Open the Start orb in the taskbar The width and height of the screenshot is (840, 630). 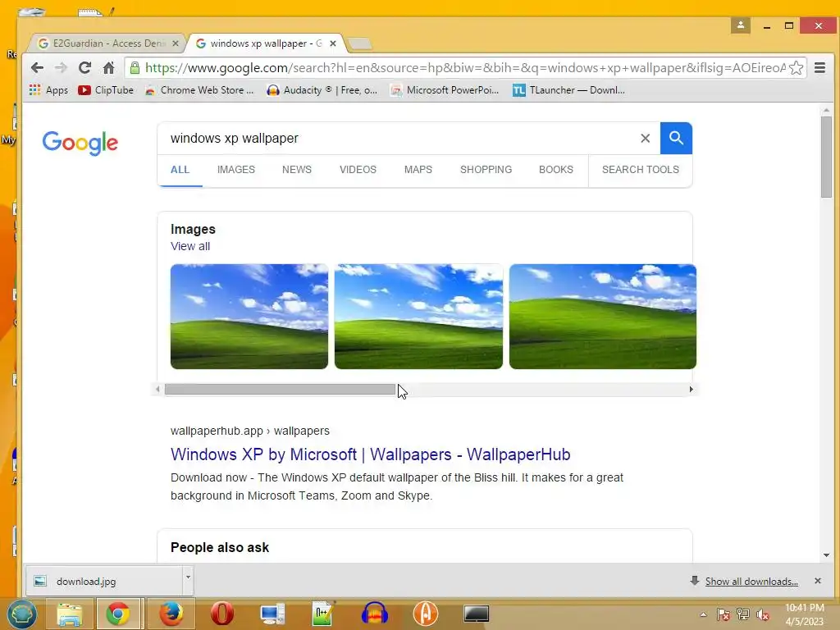click(x=21, y=614)
